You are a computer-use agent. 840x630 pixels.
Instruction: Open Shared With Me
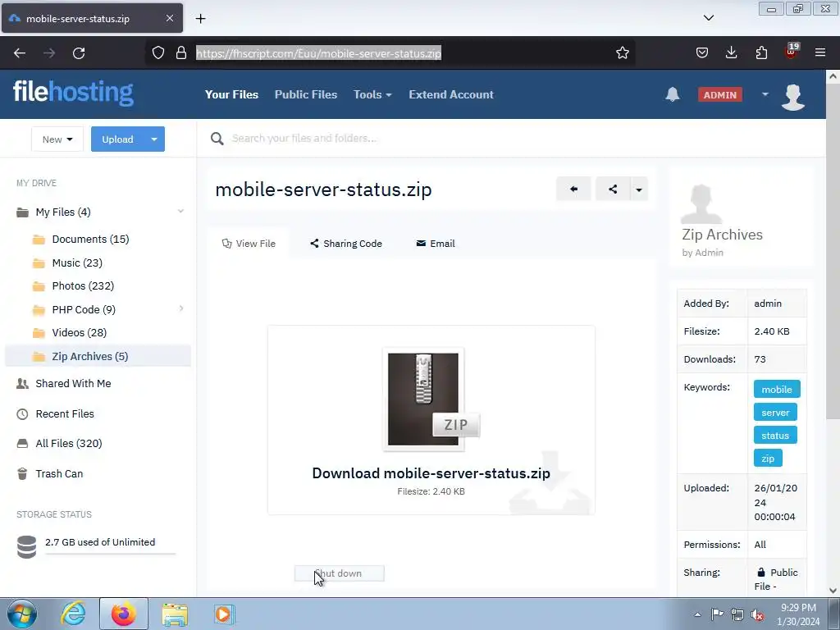(x=73, y=384)
